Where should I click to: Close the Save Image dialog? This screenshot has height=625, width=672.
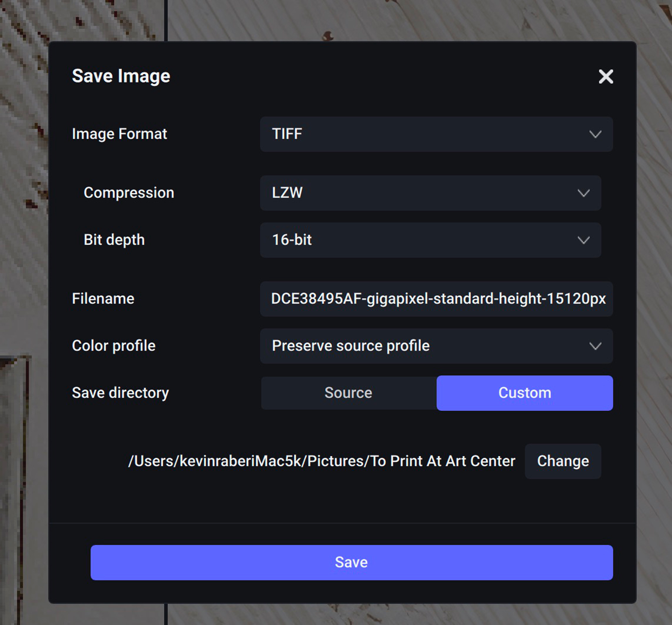[606, 76]
